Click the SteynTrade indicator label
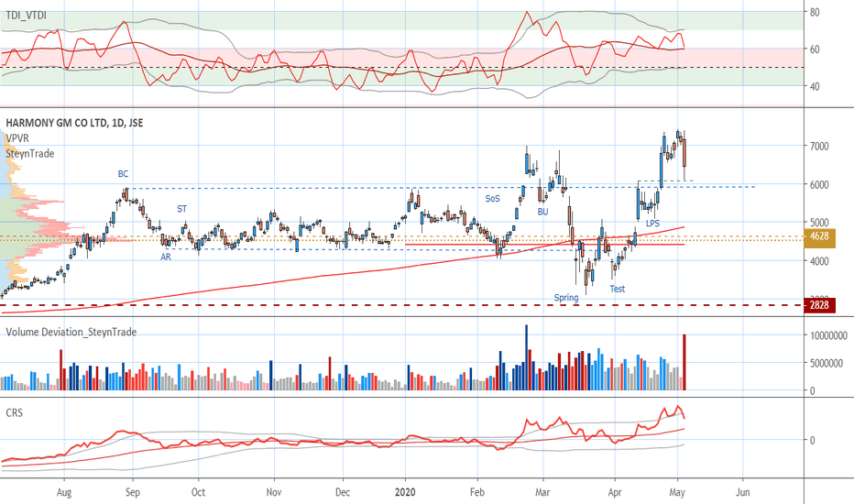Screen dimensions: 854x504 coord(30,154)
